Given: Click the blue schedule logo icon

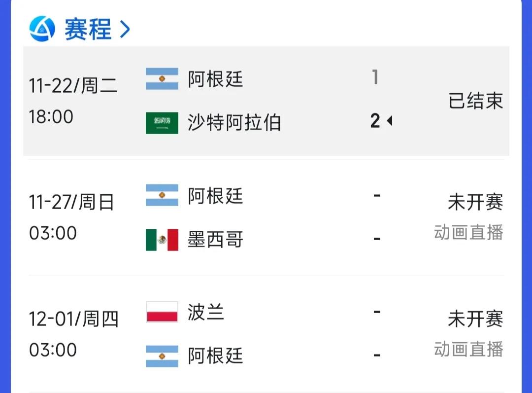Looking at the screenshot, I should (42, 29).
